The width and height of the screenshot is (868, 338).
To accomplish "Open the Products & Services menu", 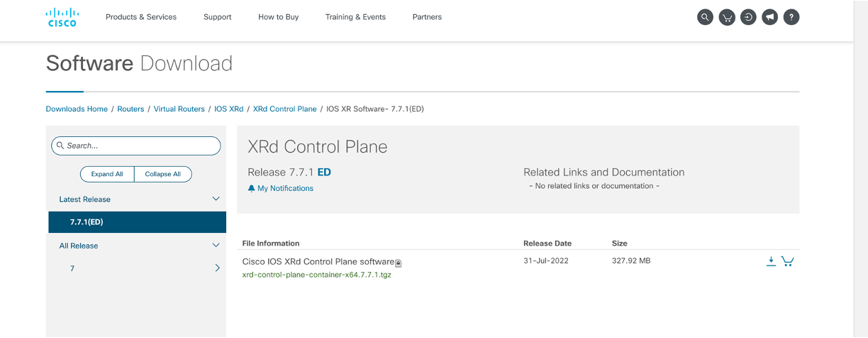I will pyautogui.click(x=141, y=17).
